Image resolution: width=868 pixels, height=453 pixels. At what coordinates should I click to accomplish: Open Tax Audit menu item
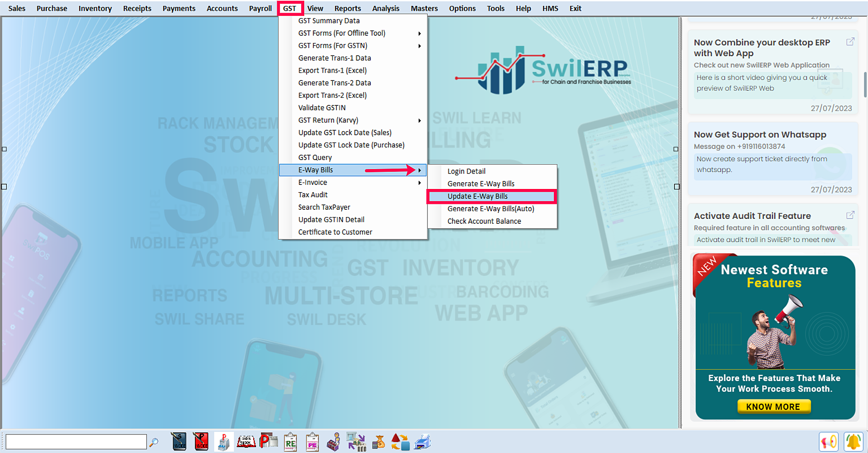tap(353, 195)
